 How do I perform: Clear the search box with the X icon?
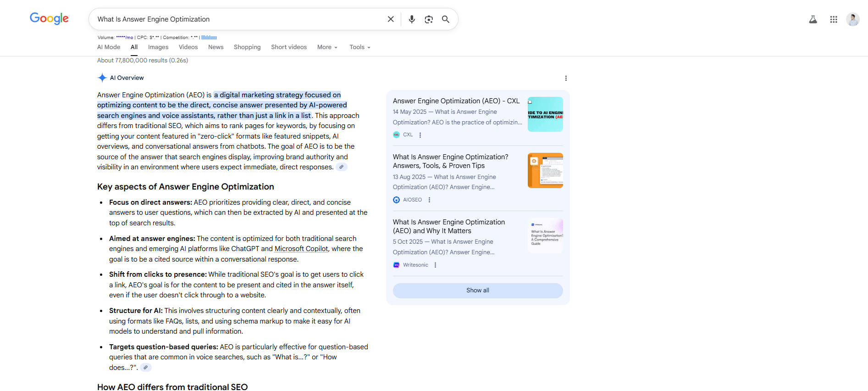(x=391, y=19)
